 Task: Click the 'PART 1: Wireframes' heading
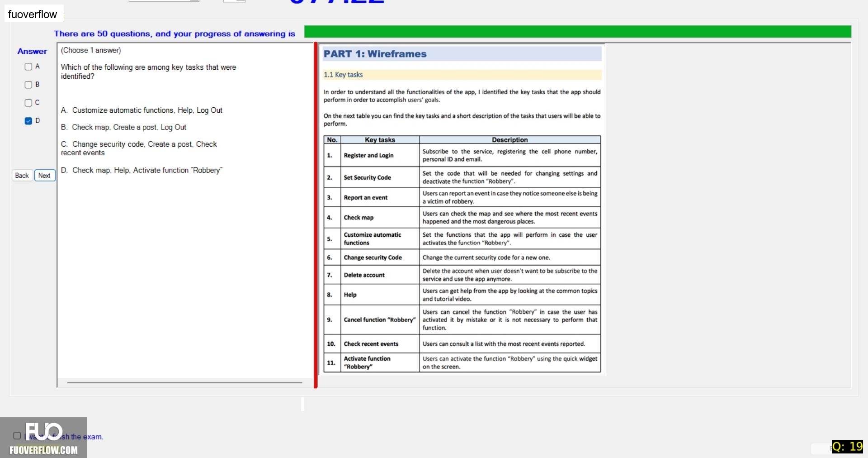pyautogui.click(x=375, y=54)
